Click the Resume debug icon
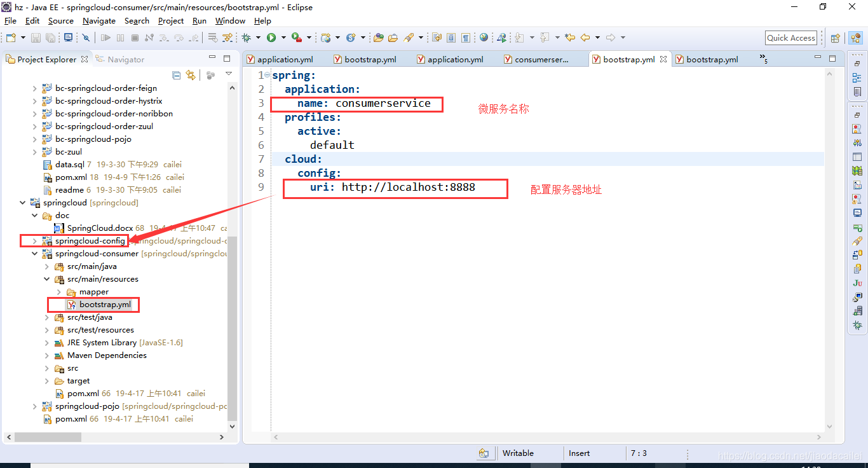This screenshot has width=868, height=468. click(105, 38)
